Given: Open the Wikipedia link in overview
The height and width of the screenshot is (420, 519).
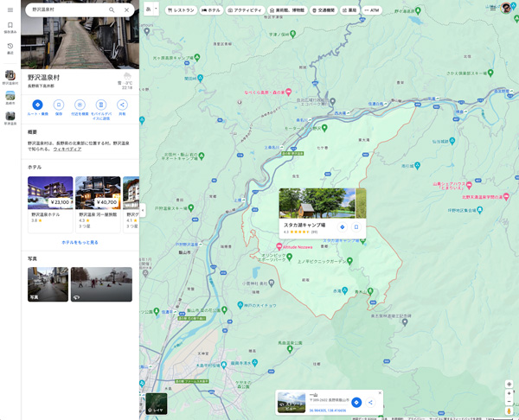Looking at the screenshot, I should pyautogui.click(x=67, y=150).
